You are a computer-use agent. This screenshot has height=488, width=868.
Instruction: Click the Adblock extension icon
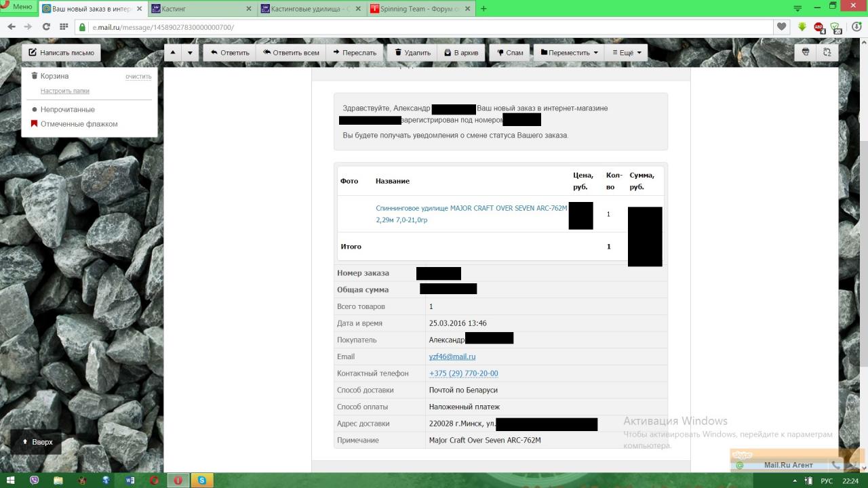pyautogui.click(x=819, y=27)
